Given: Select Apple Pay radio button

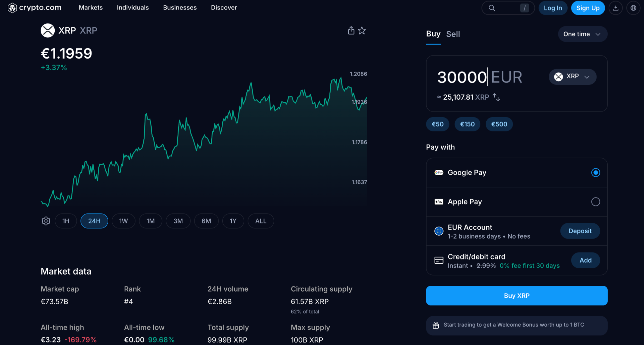Looking at the screenshot, I should 596,202.
